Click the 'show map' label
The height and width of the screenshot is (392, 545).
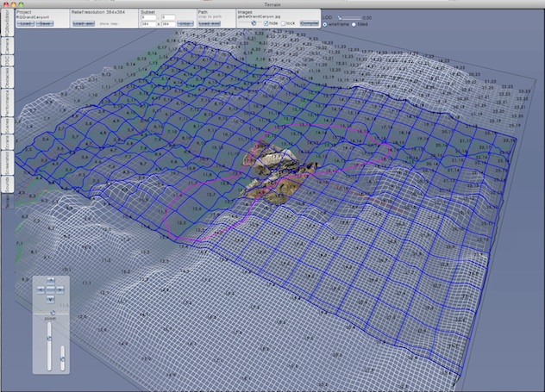coord(109,24)
